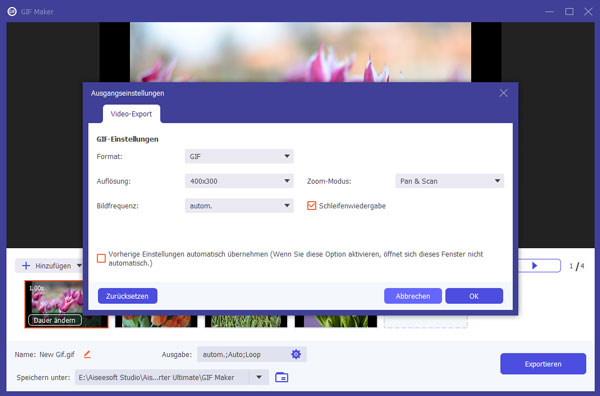Select the green grass thumbnail
600x396 pixels.
[x=246, y=321]
